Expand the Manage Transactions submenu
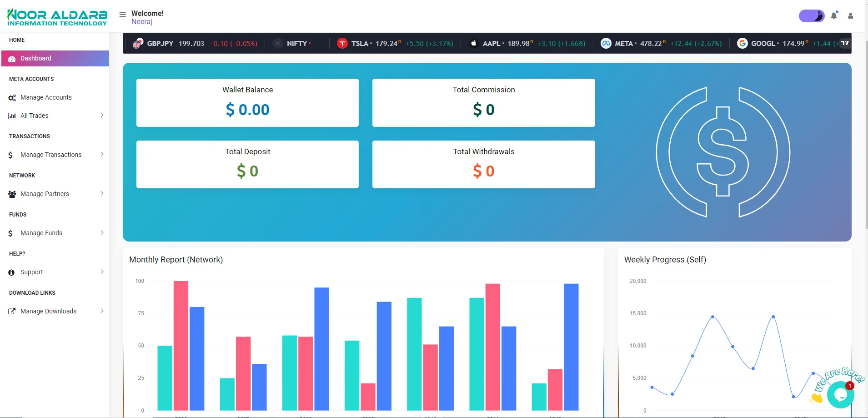Image resolution: width=868 pixels, height=418 pixels. pos(102,154)
